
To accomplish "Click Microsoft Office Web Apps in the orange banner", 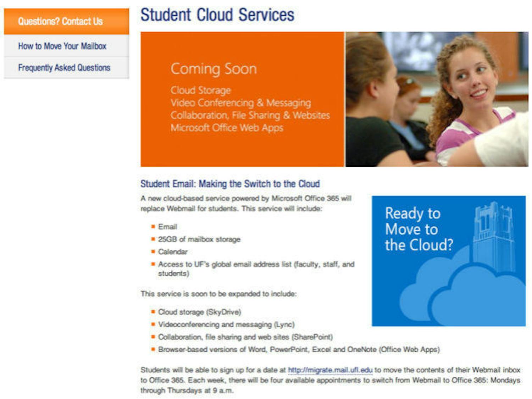I will click(227, 128).
